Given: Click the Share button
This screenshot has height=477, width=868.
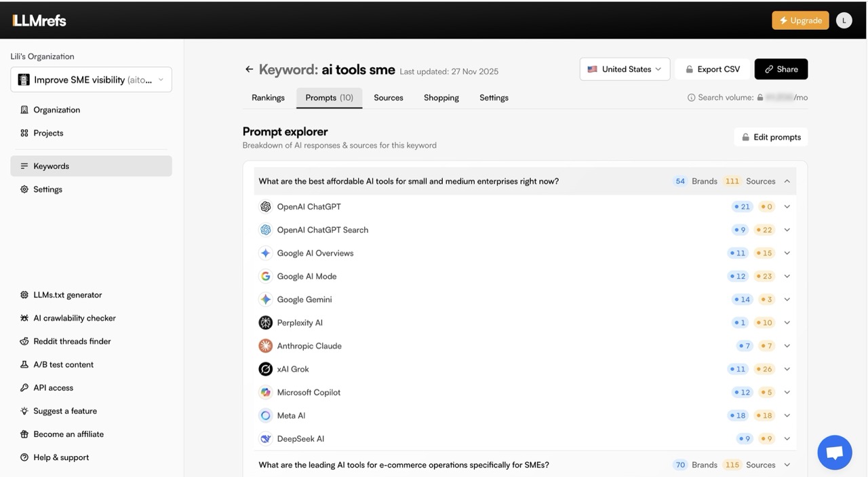Looking at the screenshot, I should coord(781,69).
